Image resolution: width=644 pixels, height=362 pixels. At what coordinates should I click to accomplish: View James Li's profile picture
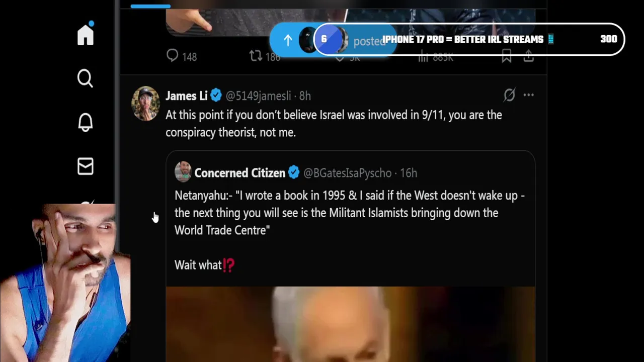pos(145,104)
